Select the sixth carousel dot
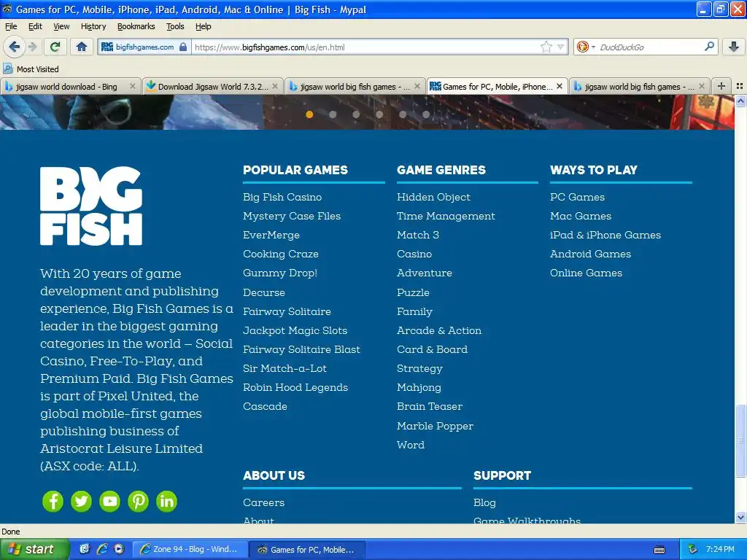The image size is (747, 560). coord(426,114)
